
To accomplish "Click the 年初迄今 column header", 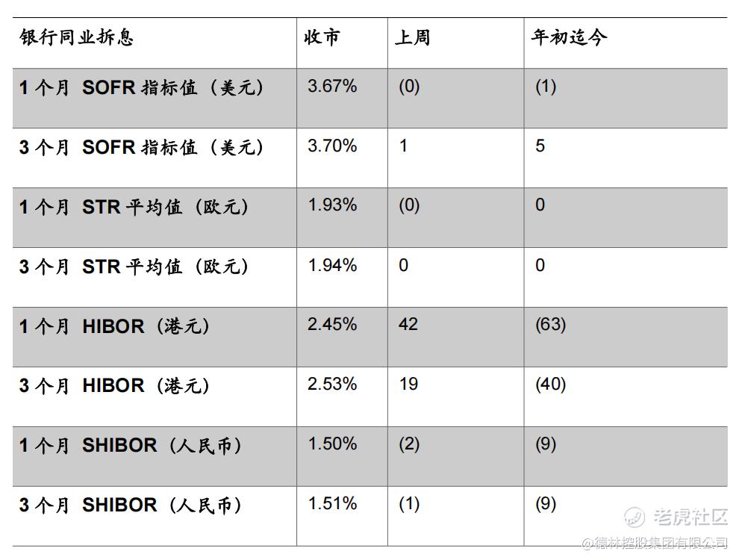I will 569,37.
